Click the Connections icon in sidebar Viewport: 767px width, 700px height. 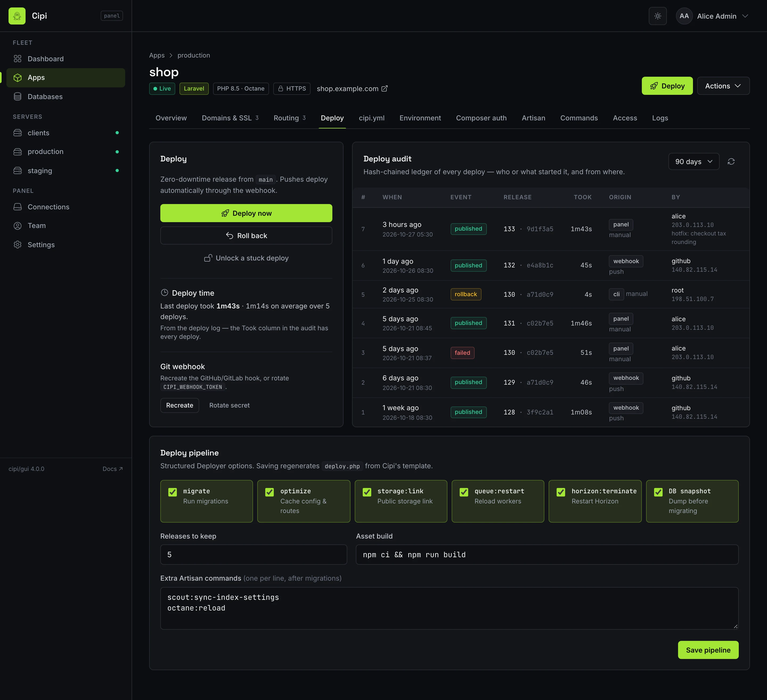[18, 207]
